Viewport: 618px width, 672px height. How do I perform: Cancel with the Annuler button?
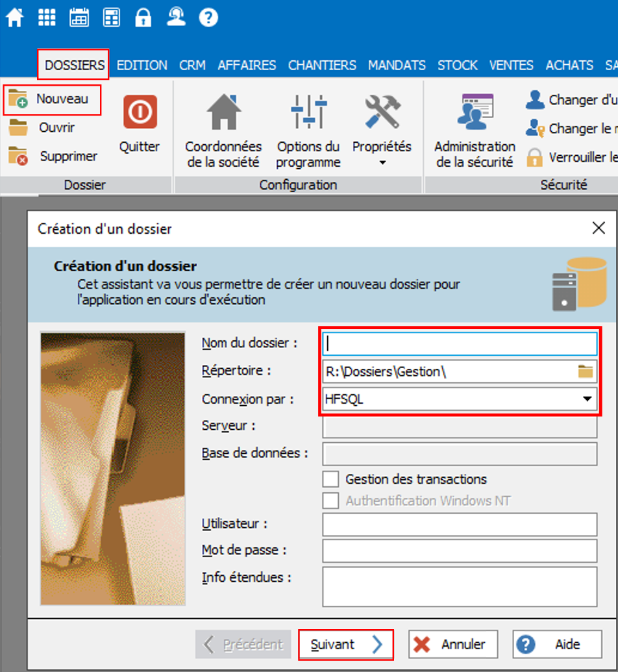pos(453,644)
